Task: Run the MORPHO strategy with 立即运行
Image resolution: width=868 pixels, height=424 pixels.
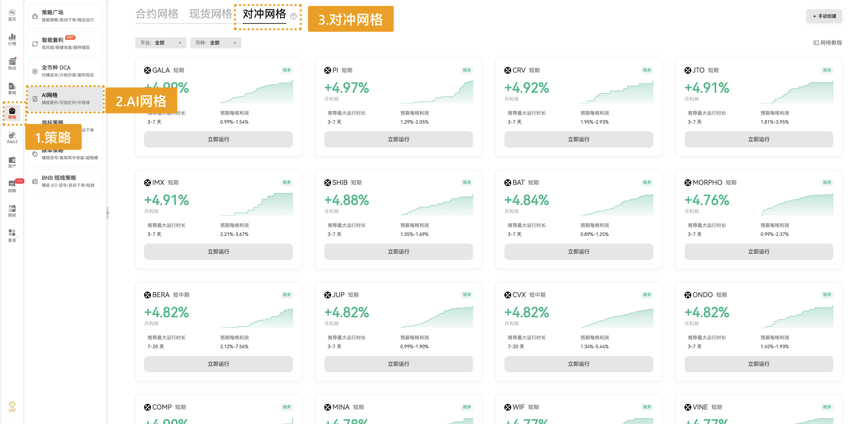Action: click(759, 251)
